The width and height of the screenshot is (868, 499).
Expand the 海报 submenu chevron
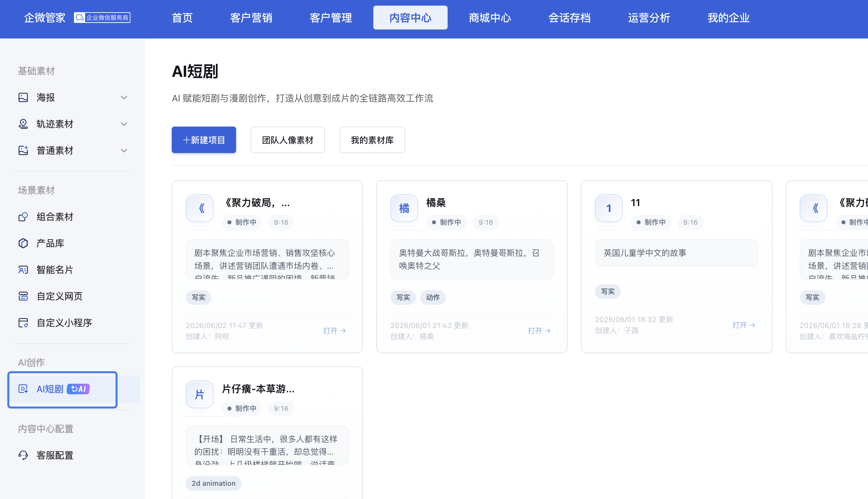[124, 98]
